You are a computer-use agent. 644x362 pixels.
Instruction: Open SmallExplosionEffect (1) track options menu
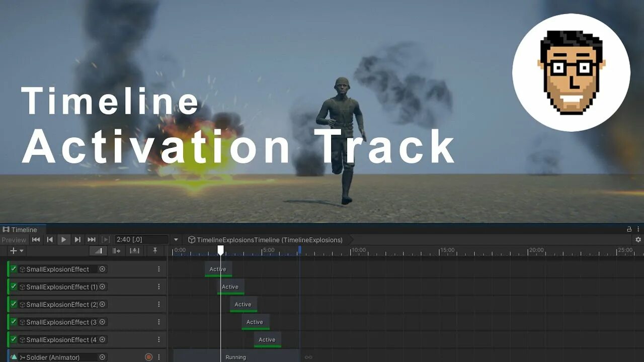159,287
